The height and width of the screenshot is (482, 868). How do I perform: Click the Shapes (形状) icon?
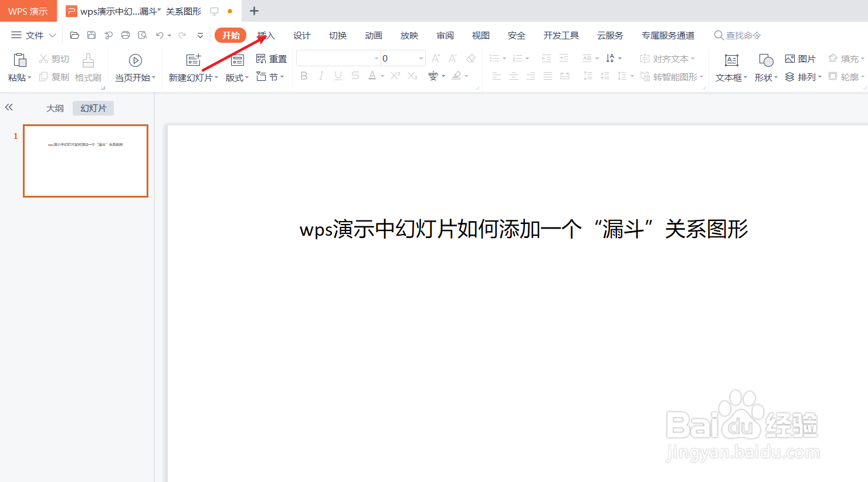click(x=766, y=60)
